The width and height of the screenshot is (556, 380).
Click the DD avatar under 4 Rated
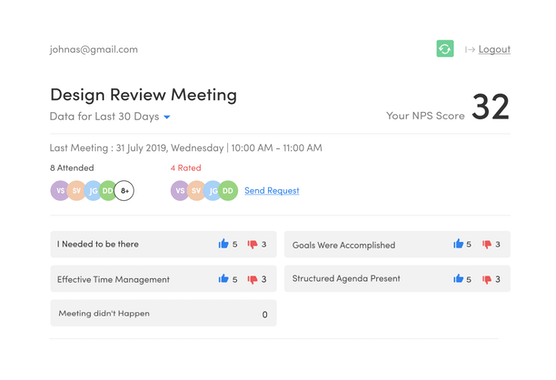228,191
